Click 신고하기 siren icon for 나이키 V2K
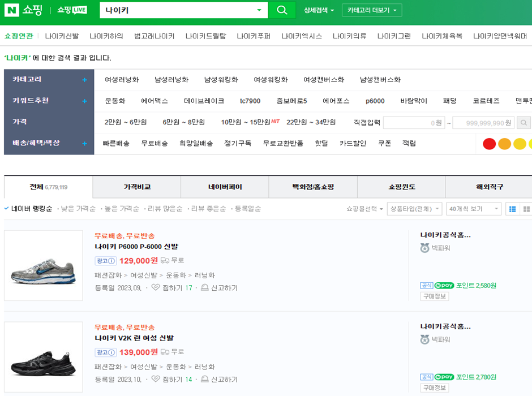The height and width of the screenshot is (396, 532). [204, 379]
